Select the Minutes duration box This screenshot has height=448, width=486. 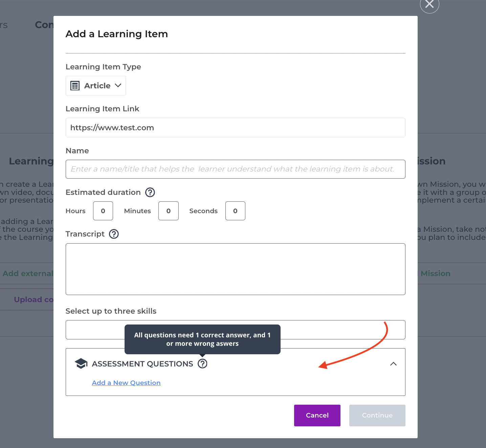[168, 211]
